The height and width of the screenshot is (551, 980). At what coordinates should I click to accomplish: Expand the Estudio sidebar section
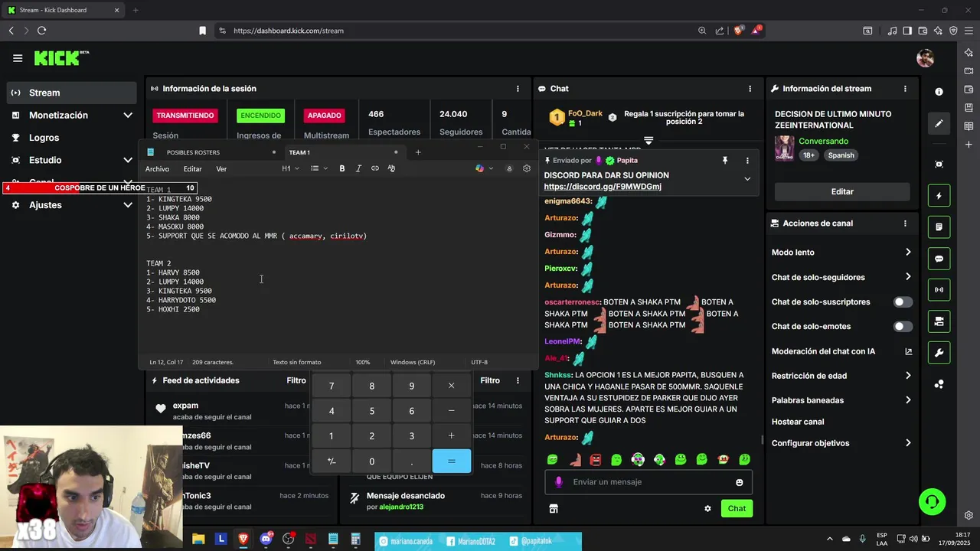[x=128, y=160]
